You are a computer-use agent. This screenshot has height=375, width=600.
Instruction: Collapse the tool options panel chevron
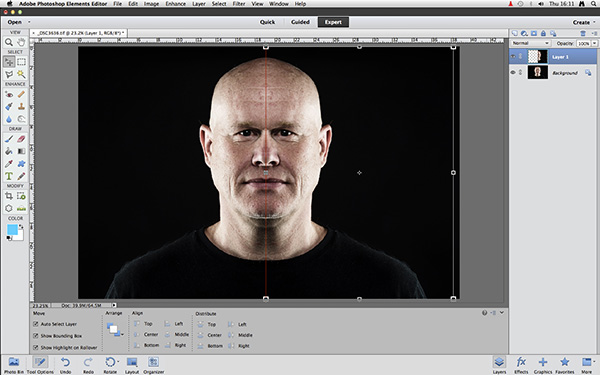point(502,313)
